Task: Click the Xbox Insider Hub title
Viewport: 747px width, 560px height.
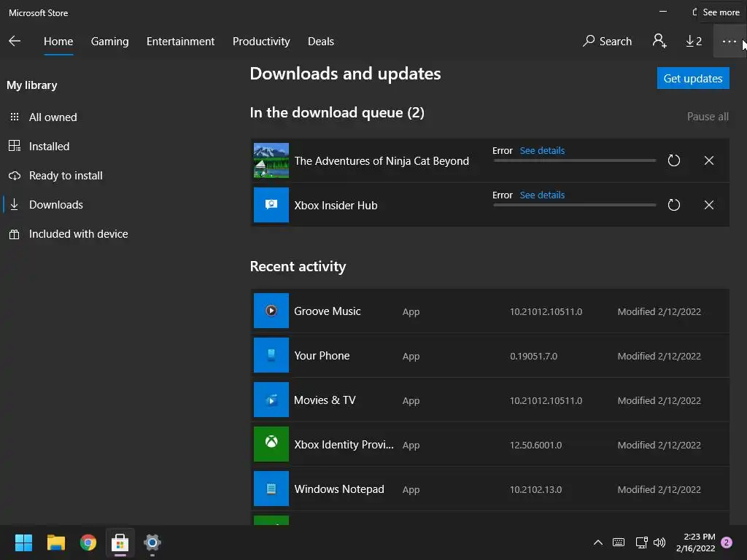Action: tap(336, 205)
